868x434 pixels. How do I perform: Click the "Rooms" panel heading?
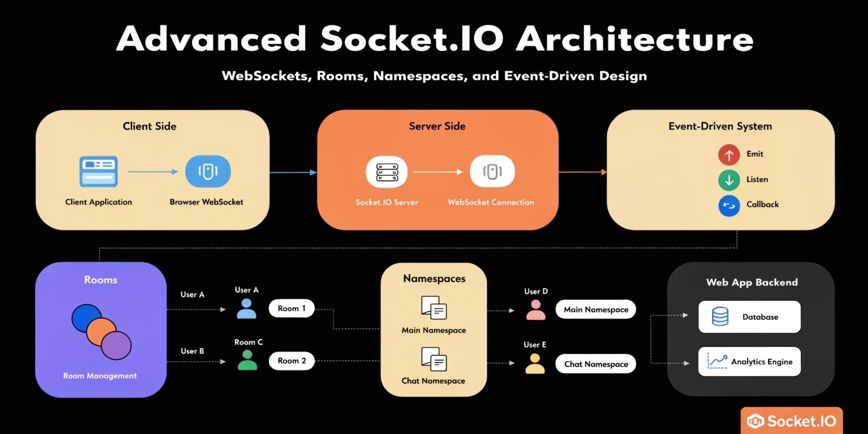pyautogui.click(x=101, y=280)
